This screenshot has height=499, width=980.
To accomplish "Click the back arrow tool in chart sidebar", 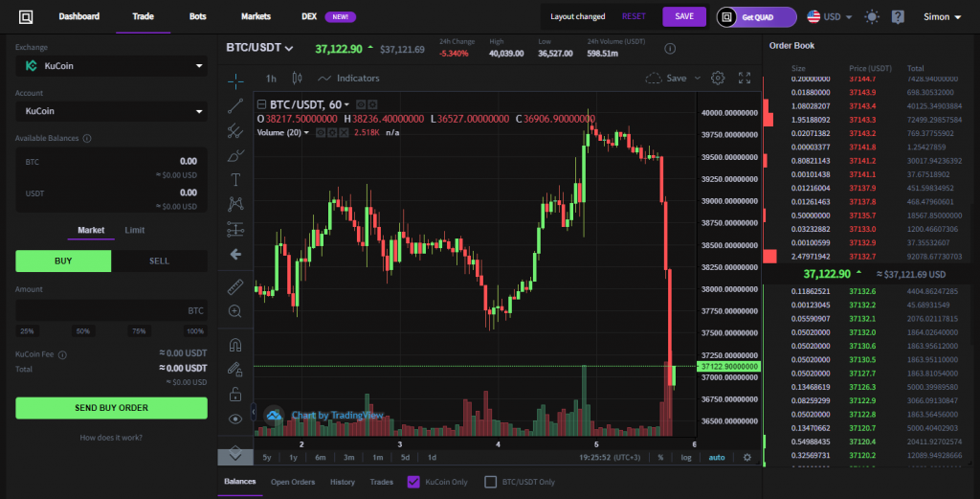I will pyautogui.click(x=235, y=254).
